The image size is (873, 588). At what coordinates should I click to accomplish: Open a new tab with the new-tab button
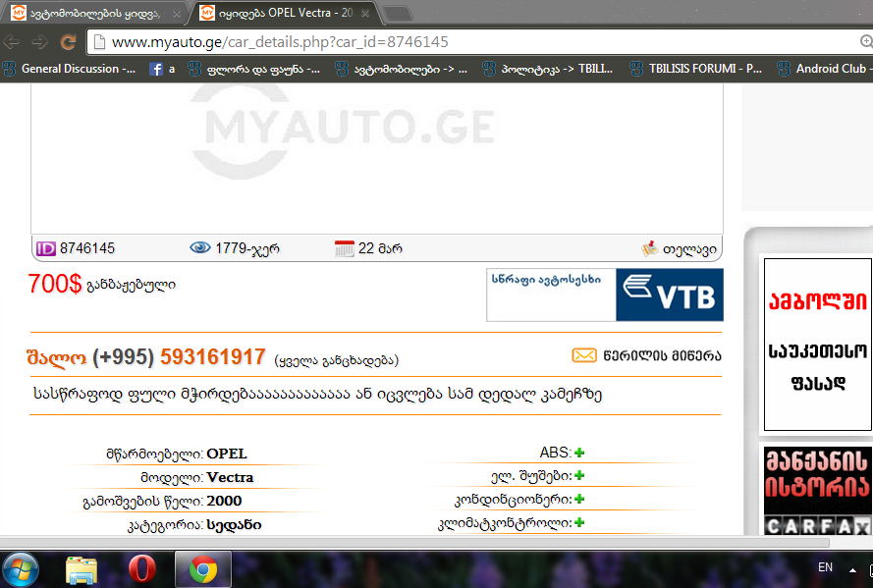(398, 14)
